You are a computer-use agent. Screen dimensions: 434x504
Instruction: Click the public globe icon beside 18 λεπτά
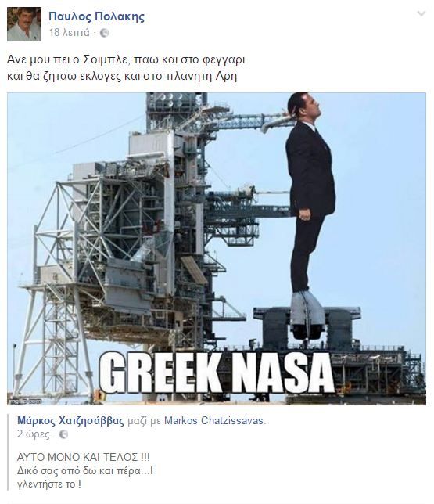point(104,33)
